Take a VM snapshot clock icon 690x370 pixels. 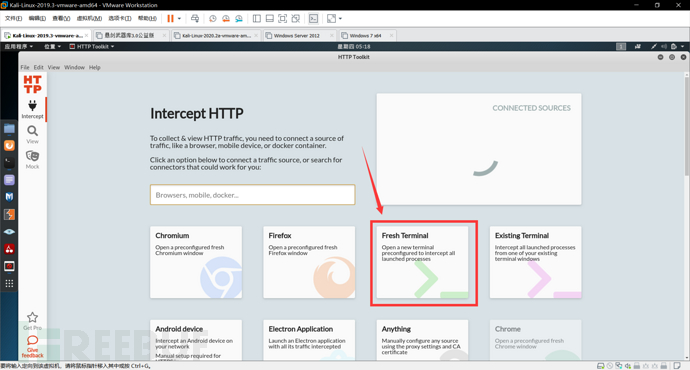click(x=213, y=18)
